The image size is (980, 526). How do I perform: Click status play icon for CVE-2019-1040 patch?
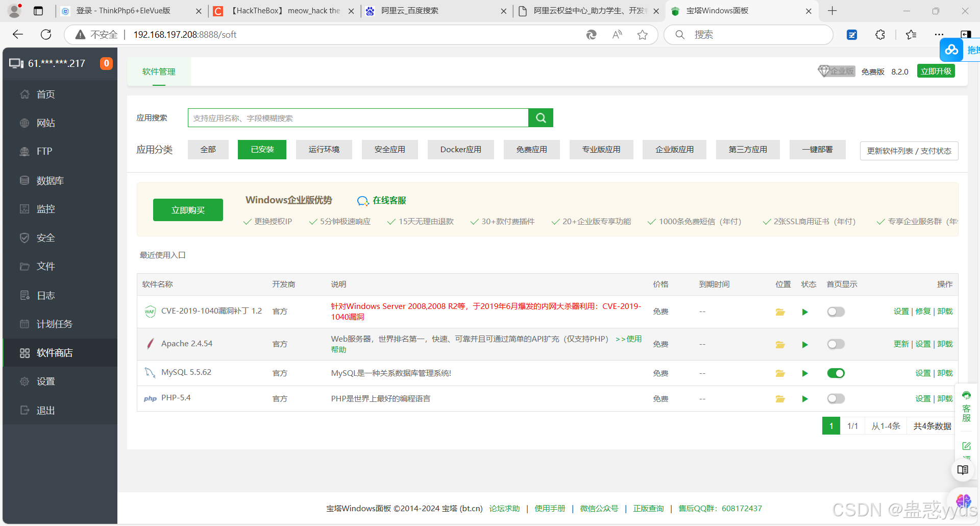pyautogui.click(x=805, y=312)
